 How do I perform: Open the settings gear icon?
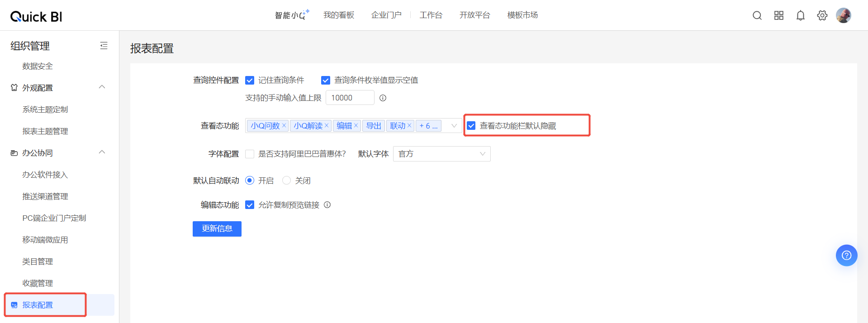click(x=822, y=16)
